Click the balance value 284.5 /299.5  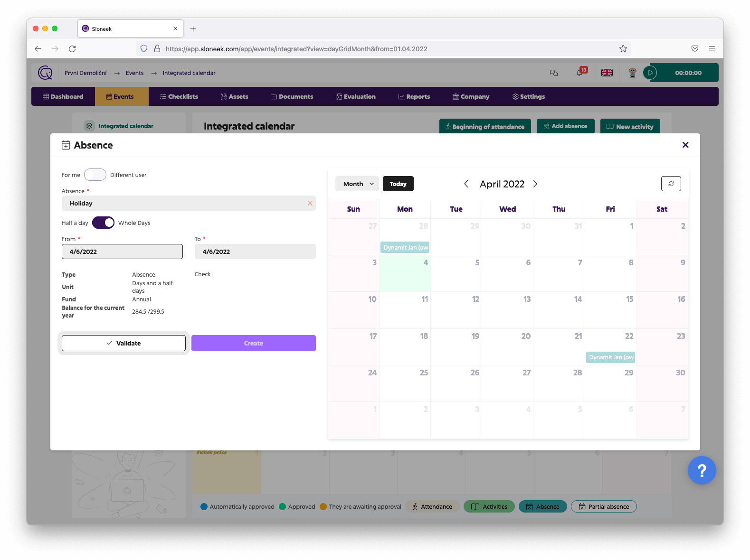(x=148, y=312)
